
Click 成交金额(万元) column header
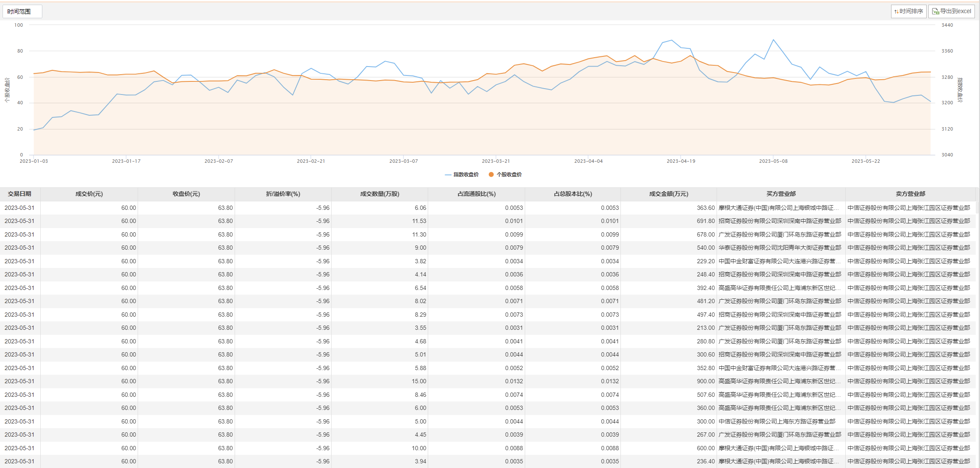click(669, 194)
